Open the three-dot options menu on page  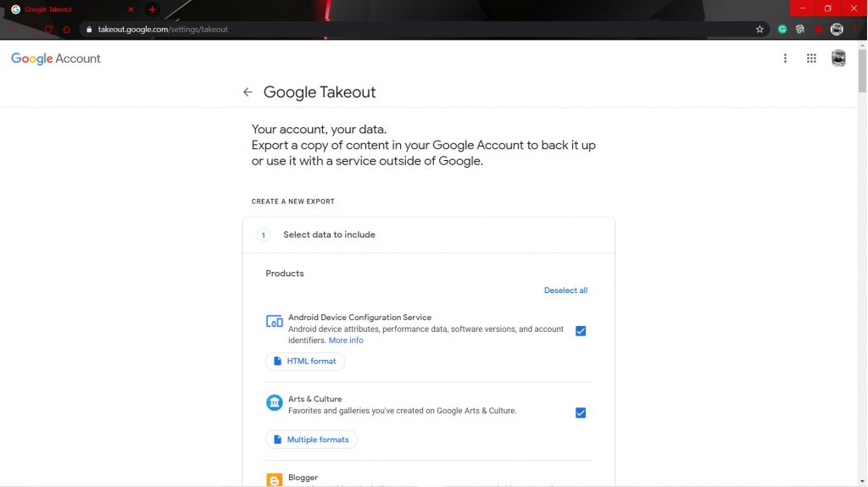tap(785, 58)
